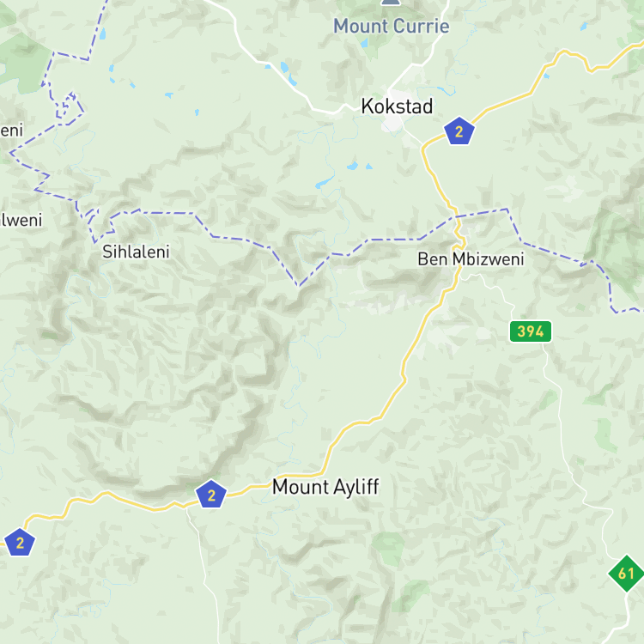This screenshot has height=644, width=644.
Task: Click the Ben Mbizweni place label
Action: point(471,259)
